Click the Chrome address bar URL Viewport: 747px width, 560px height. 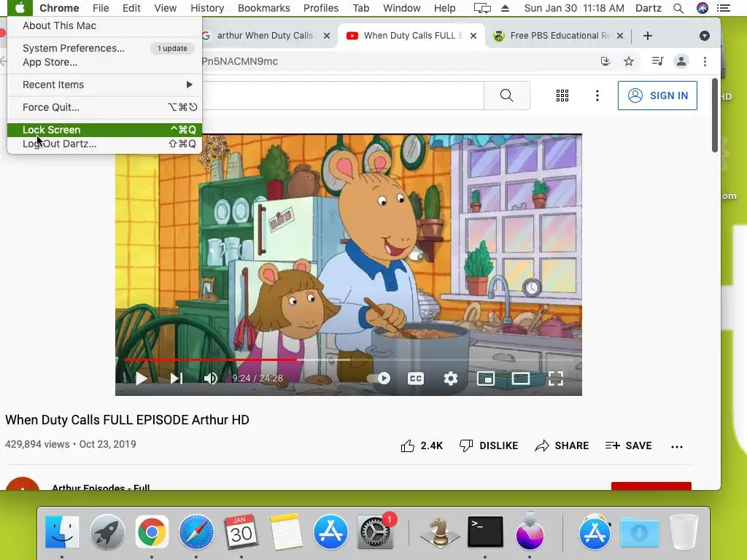[239, 61]
